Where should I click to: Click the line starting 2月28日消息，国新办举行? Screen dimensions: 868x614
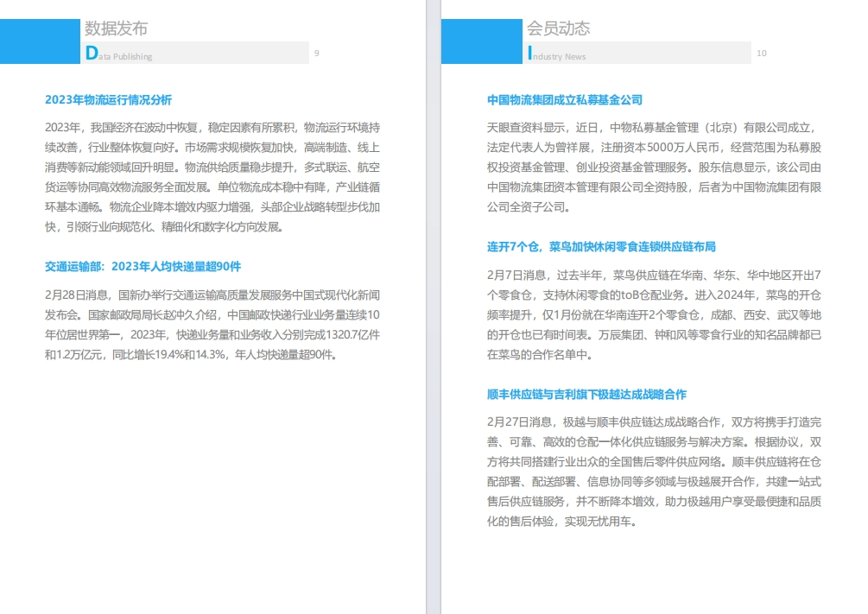(x=212, y=295)
